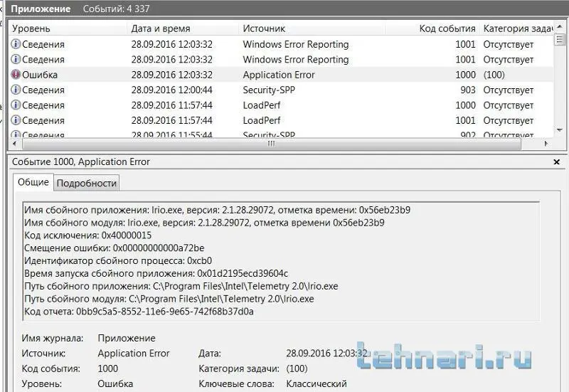Click the horizontal scrollbar left arrow
This screenshot has height=392, width=569.
[14, 144]
